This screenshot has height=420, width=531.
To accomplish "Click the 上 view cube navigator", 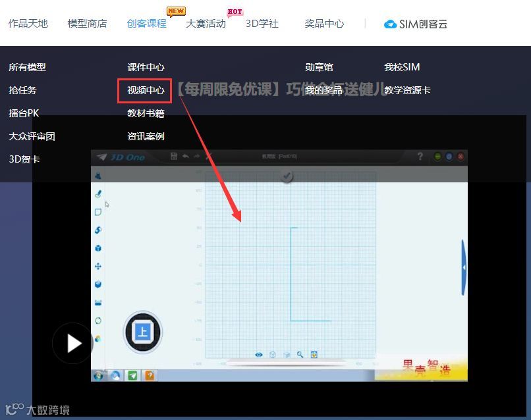I will click(x=143, y=332).
